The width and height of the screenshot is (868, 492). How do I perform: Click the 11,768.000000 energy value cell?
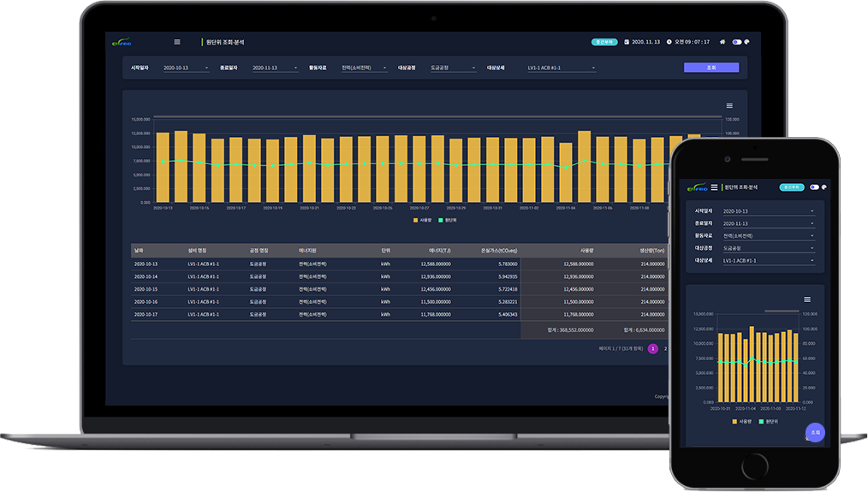pos(436,314)
